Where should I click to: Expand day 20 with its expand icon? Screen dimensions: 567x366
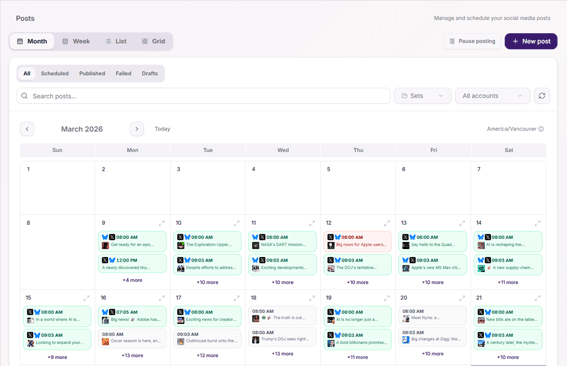(462, 298)
